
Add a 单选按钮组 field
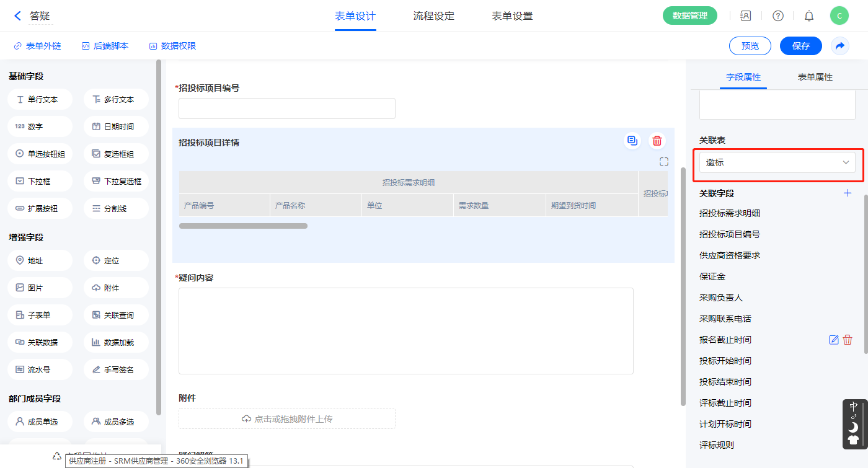[x=40, y=154]
